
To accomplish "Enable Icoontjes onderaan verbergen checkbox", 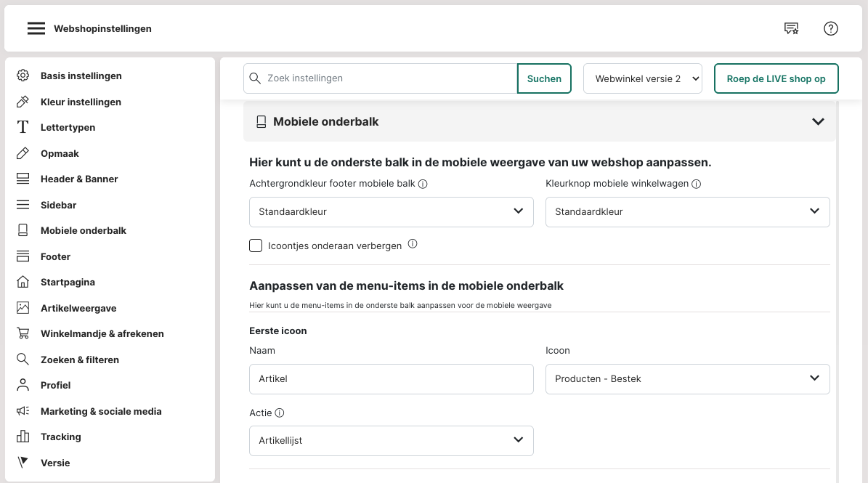I will 256,245.
